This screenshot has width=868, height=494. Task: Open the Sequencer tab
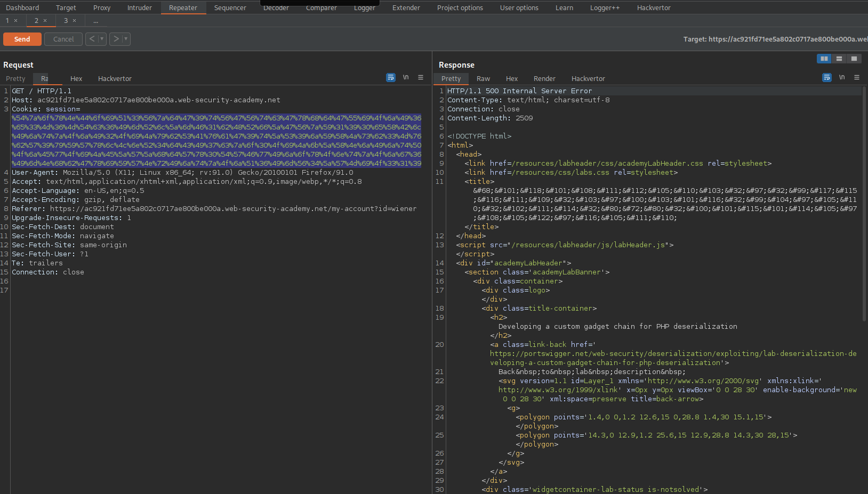[x=230, y=7]
